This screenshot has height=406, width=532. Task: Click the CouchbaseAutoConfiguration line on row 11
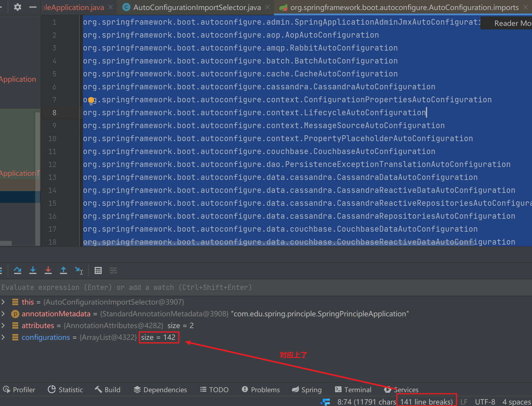click(259, 151)
